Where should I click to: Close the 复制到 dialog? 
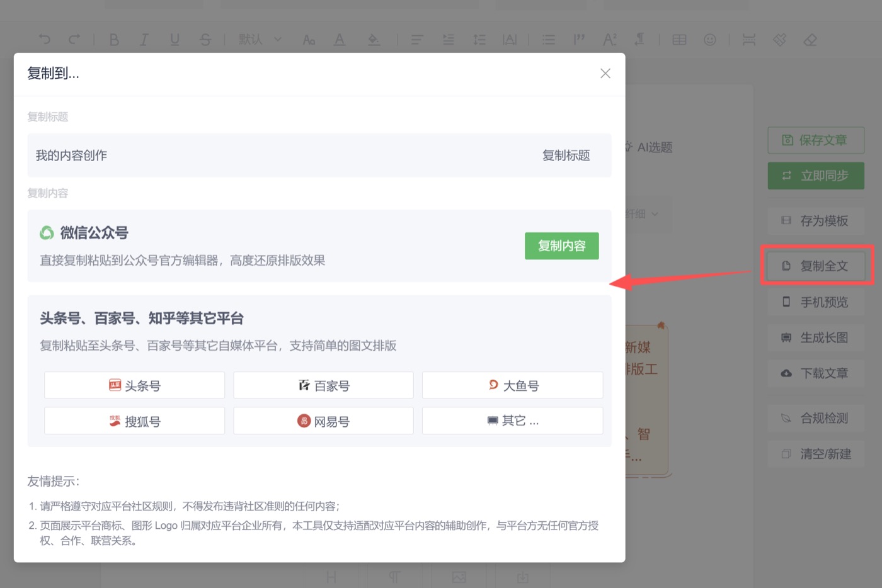(x=605, y=74)
